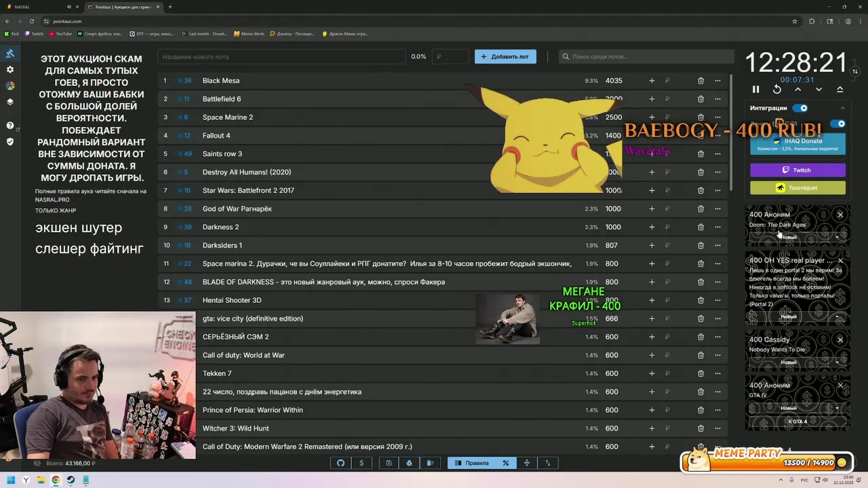This screenshot has height=488, width=868.
Task: Dismiss the GTA IV donation card
Action: pos(840,385)
